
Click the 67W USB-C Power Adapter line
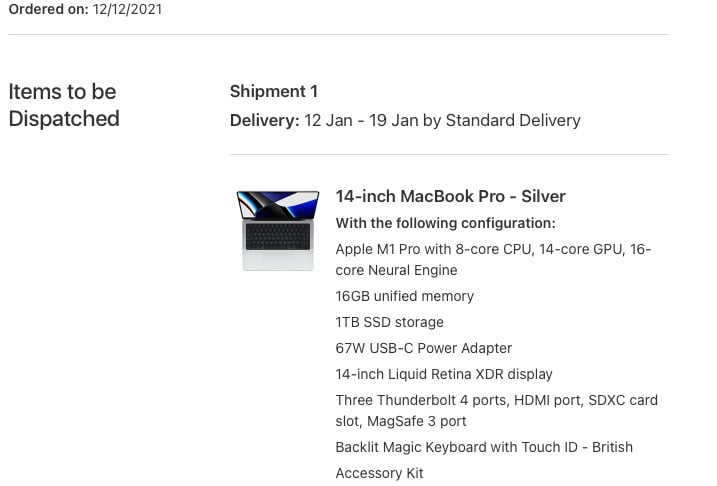point(423,348)
